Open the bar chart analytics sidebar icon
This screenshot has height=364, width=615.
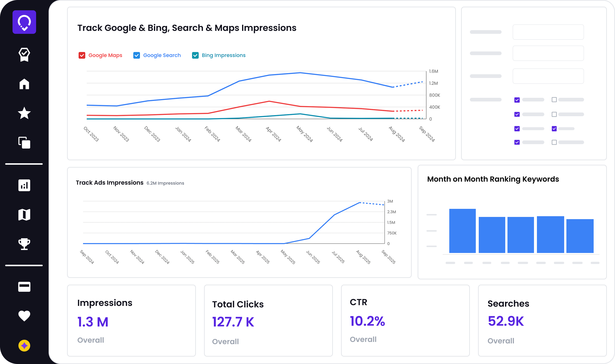24,185
